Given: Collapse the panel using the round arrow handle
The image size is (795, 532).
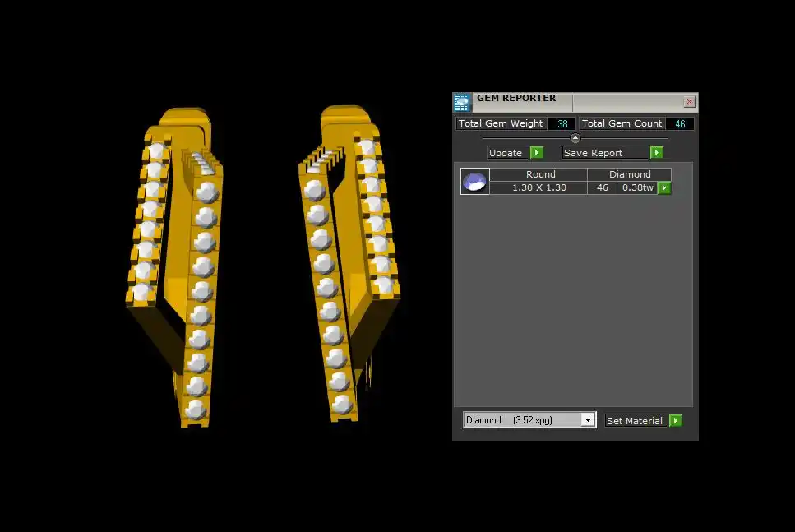Looking at the screenshot, I should (575, 138).
